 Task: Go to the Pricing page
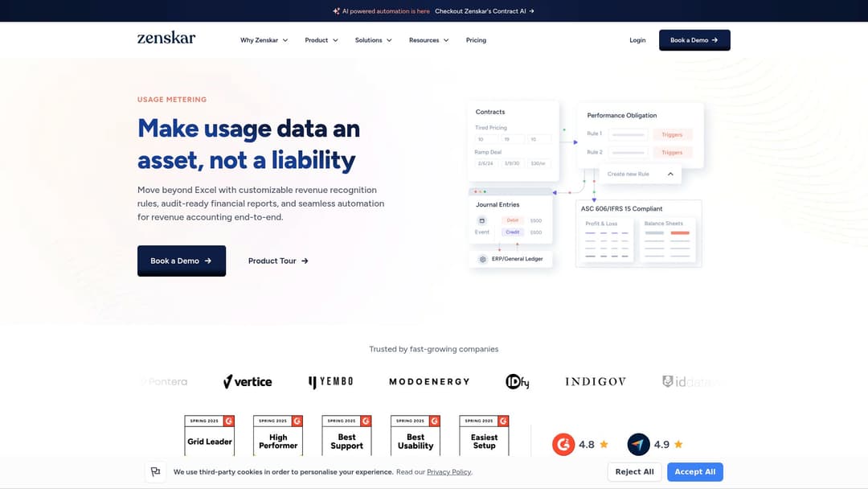[476, 40]
